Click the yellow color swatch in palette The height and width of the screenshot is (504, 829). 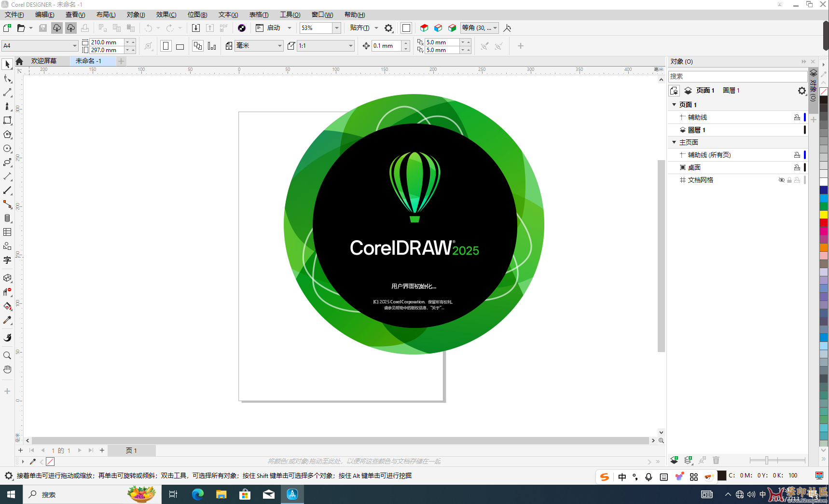click(x=824, y=214)
